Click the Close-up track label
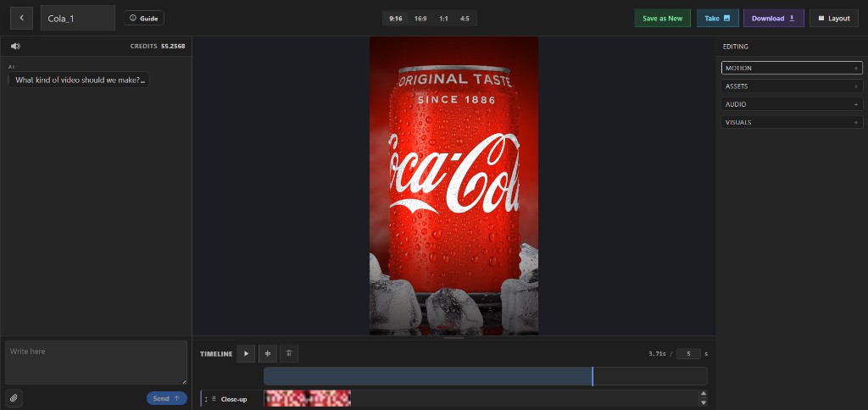 pos(234,399)
